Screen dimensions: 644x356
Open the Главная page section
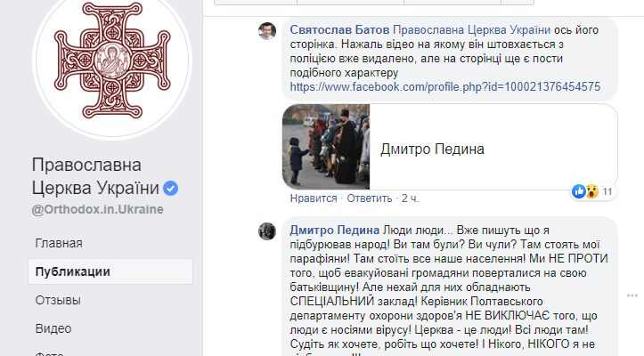point(59,243)
